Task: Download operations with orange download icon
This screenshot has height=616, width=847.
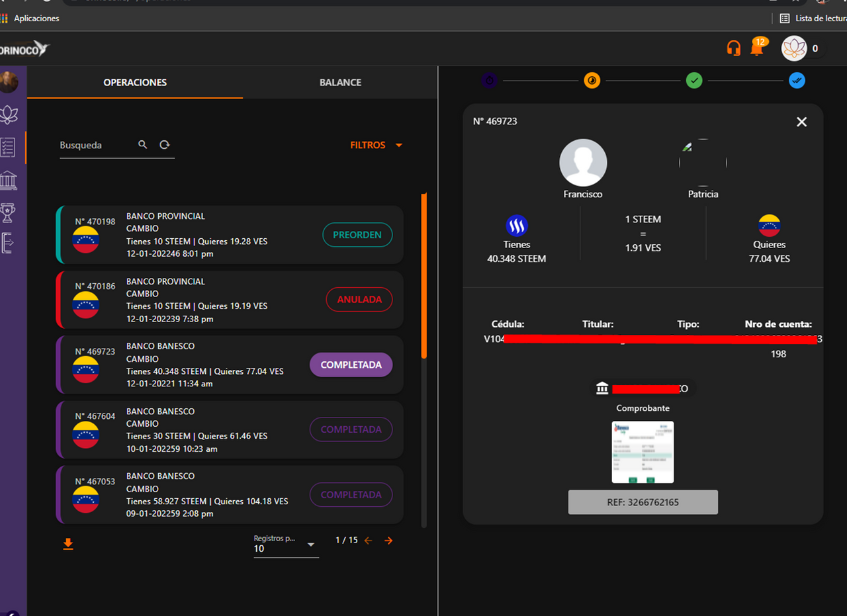Action: (67, 544)
